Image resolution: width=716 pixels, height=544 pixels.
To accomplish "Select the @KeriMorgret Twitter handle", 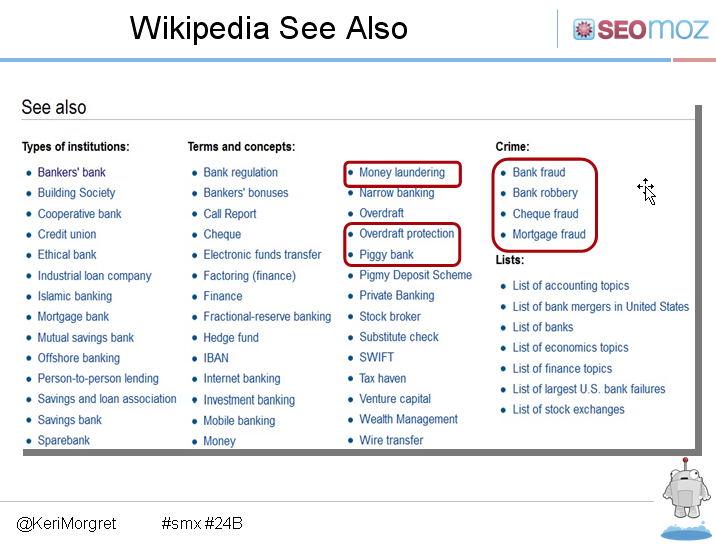I will click(66, 523).
